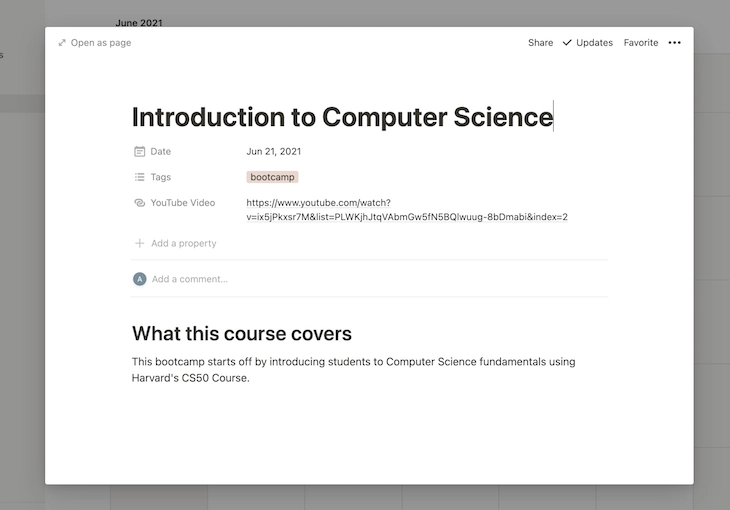Image resolution: width=730 pixels, height=510 pixels.
Task: Click the user avatar in comment row
Action: coord(140,279)
